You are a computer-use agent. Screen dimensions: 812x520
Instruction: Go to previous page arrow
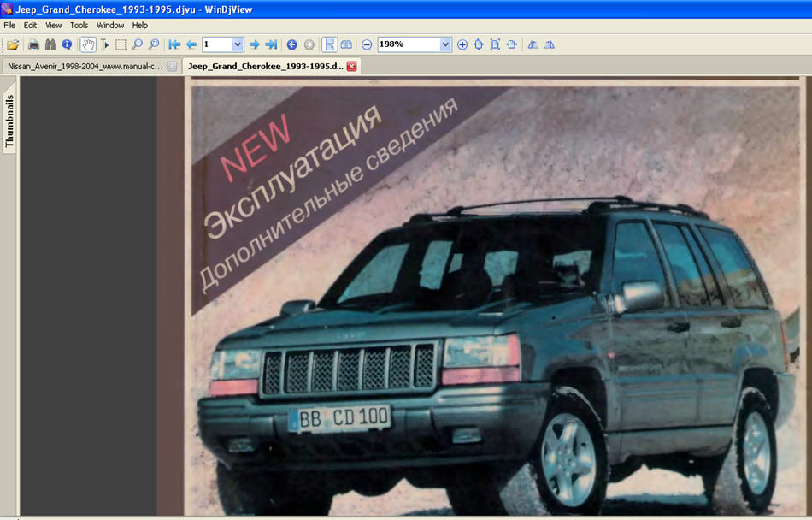[x=191, y=45]
